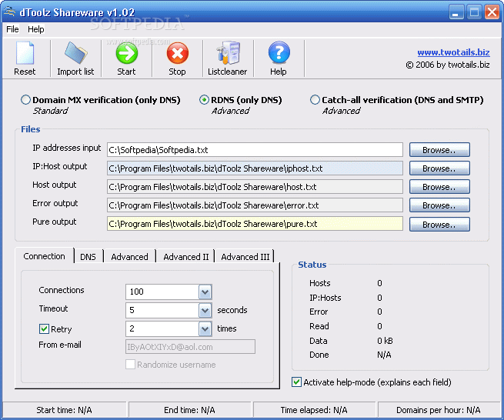Switch to the DNS tab
The height and width of the screenshot is (420, 504).
pos(88,257)
